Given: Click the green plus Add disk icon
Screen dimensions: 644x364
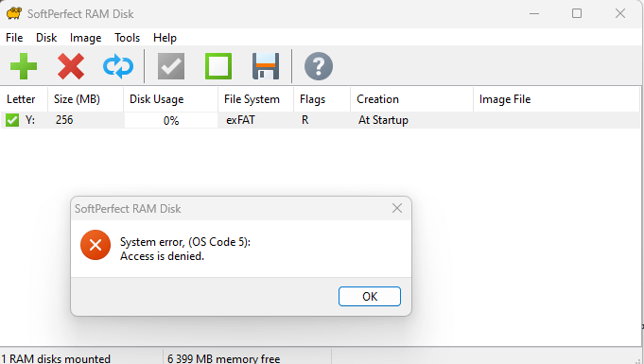Looking at the screenshot, I should coord(24,66).
